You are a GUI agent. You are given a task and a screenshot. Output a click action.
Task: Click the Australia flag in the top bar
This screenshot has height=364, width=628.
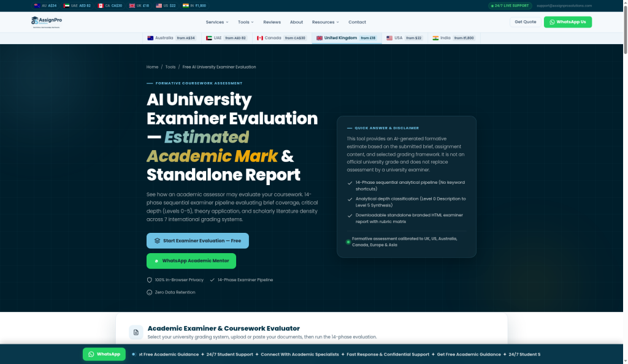tap(37, 6)
